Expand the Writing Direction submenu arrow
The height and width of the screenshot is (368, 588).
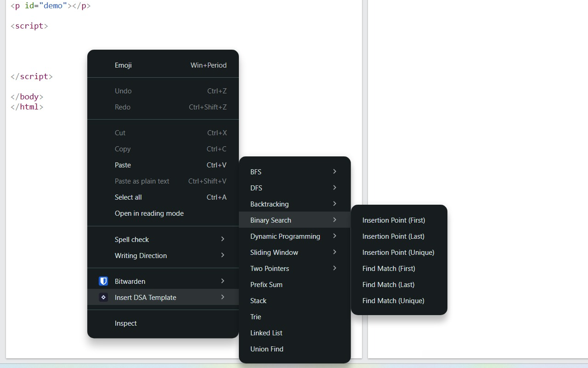tap(223, 255)
